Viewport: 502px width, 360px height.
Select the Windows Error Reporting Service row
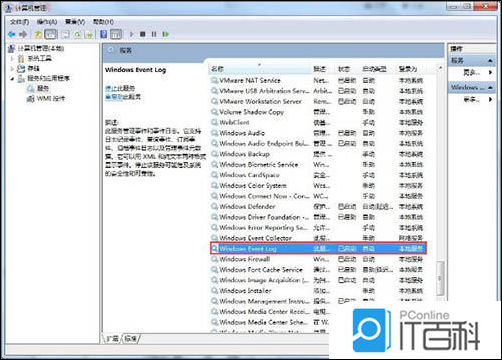318,228
